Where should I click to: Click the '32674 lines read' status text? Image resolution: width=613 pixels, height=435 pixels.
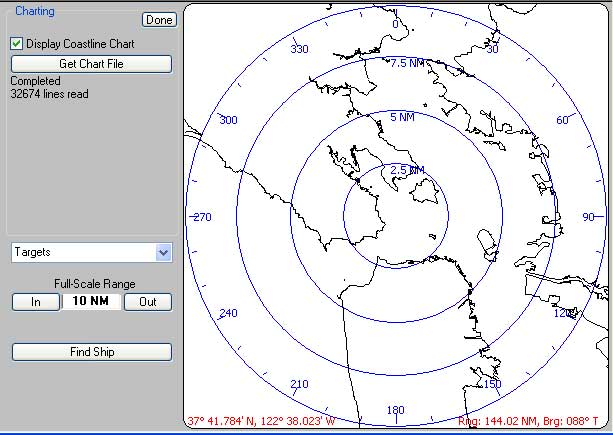(x=49, y=94)
